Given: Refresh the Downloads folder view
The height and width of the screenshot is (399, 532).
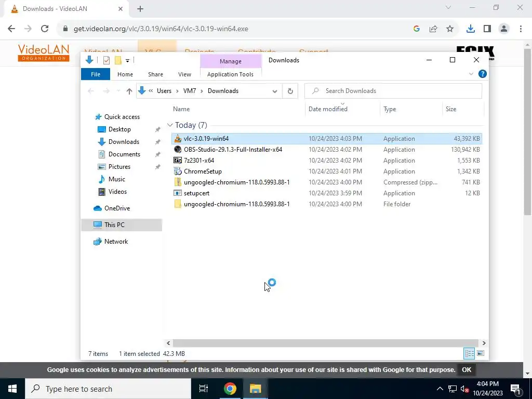Looking at the screenshot, I should [290, 91].
